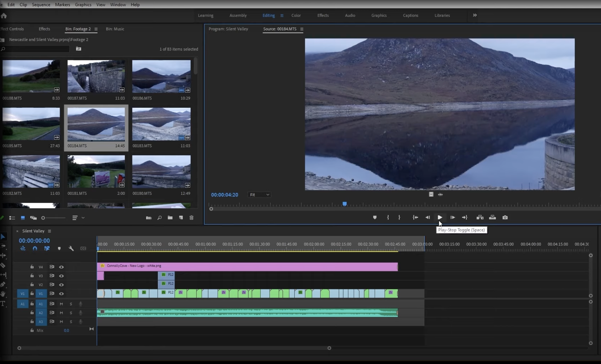
Task: Click the Mark In bracket icon
Action: tap(388, 217)
